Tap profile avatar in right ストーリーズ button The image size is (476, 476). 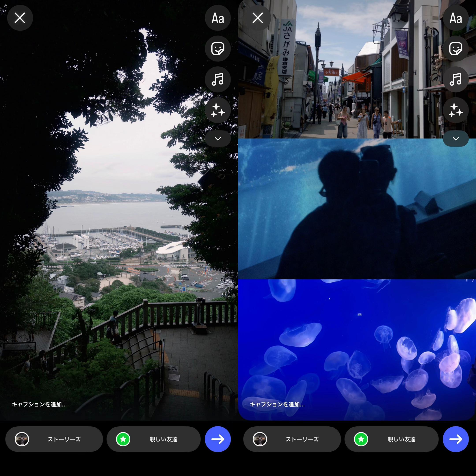click(x=260, y=439)
